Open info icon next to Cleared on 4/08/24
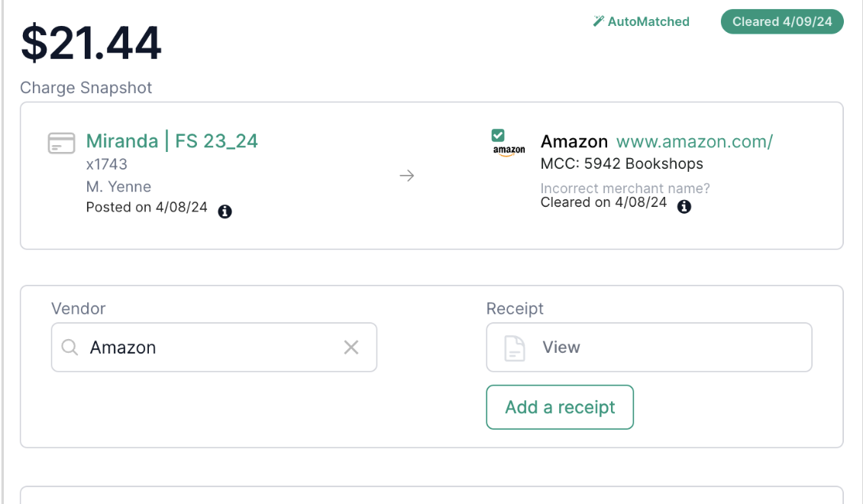Viewport: 863px width, 504px height. click(684, 206)
